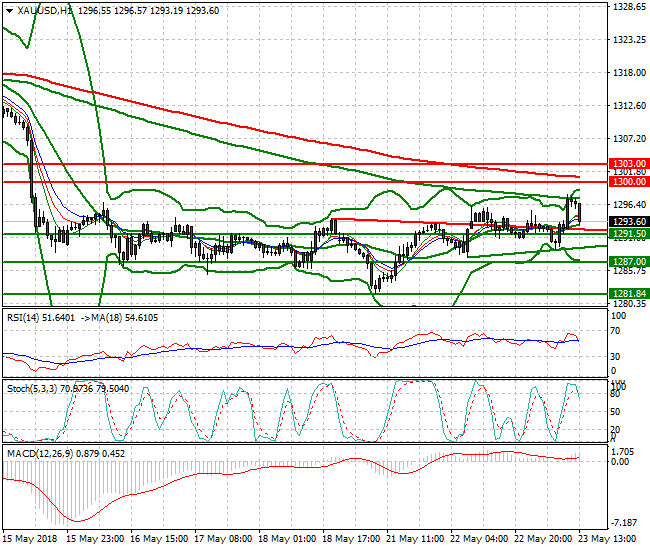The height and width of the screenshot is (550, 650).
Task: Click the XAUUSD,H1 chart title text
Action: coord(45,11)
